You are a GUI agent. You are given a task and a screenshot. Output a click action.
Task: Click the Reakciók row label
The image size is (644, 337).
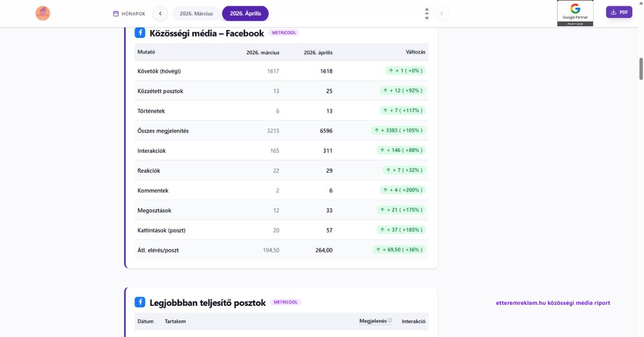(x=149, y=171)
